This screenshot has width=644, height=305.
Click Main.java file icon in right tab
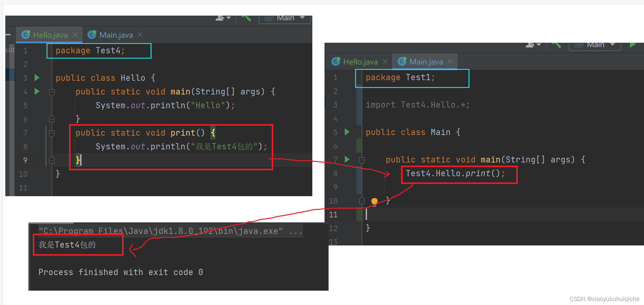click(x=402, y=61)
